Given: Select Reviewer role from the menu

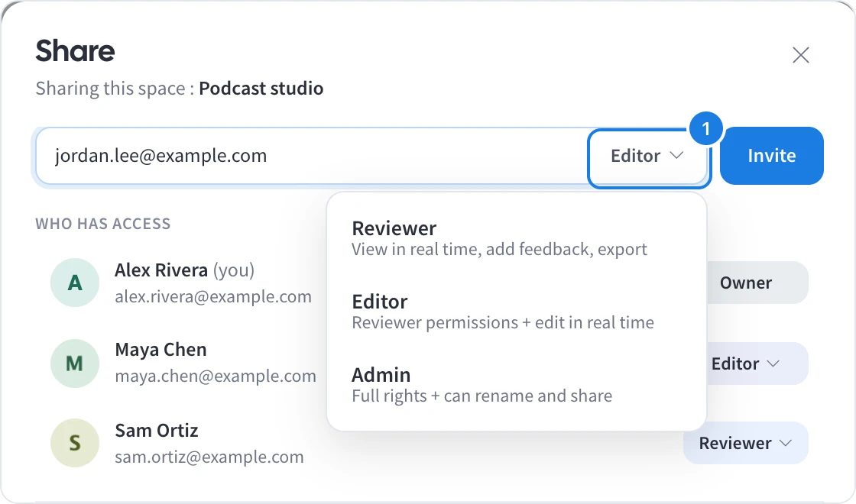Looking at the screenshot, I should pyautogui.click(x=516, y=238).
